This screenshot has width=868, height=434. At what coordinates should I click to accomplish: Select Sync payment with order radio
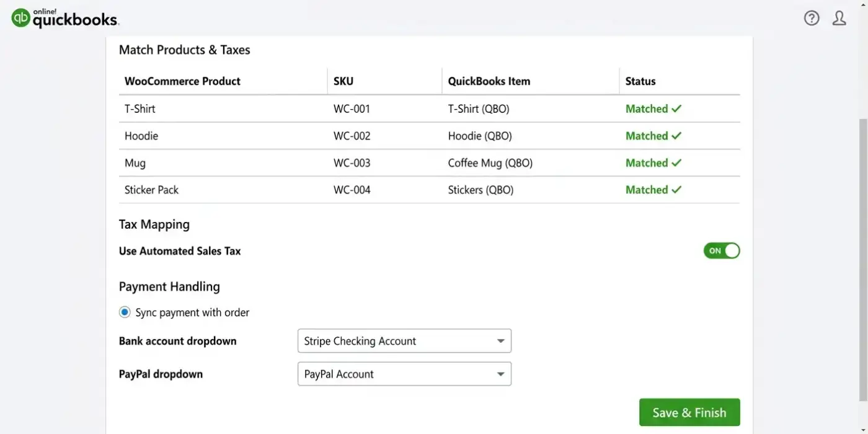point(125,312)
